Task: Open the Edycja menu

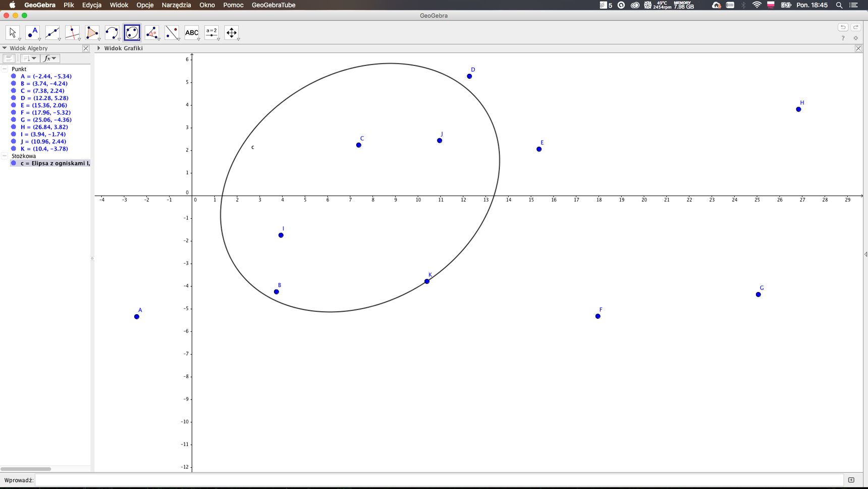Action: (x=92, y=5)
